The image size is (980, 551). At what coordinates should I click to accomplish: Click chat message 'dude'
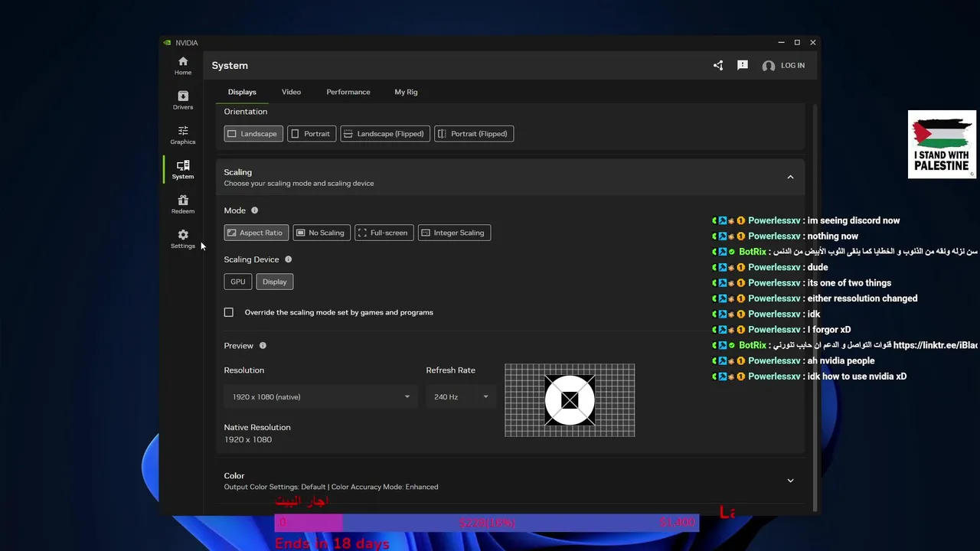[x=818, y=268]
